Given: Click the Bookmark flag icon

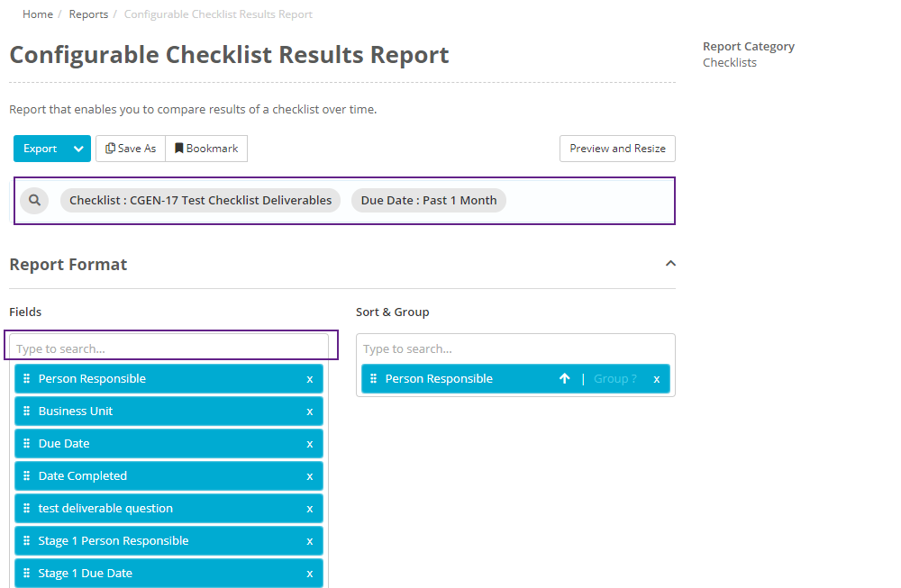Looking at the screenshot, I should coord(180,148).
